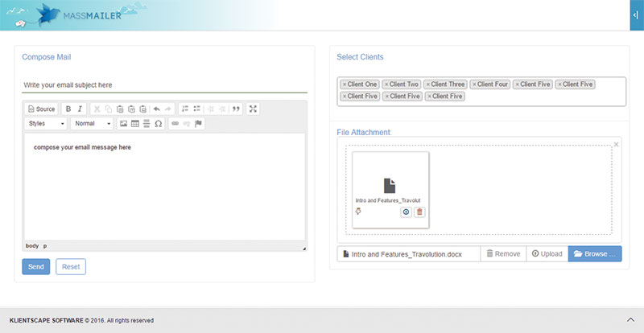Click the Send button
Viewport: 644px width, 333px height.
coord(35,266)
